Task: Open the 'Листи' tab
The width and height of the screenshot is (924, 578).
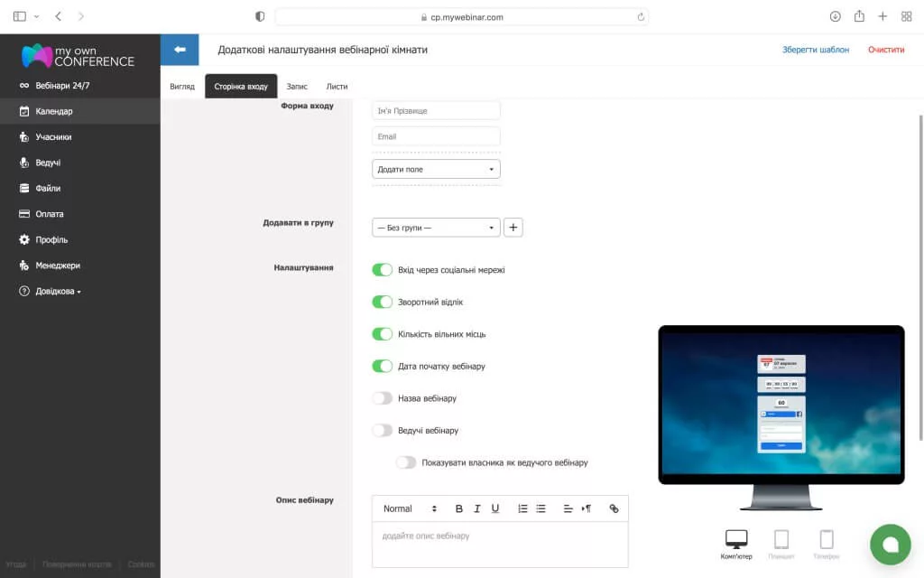Action: pos(337,87)
